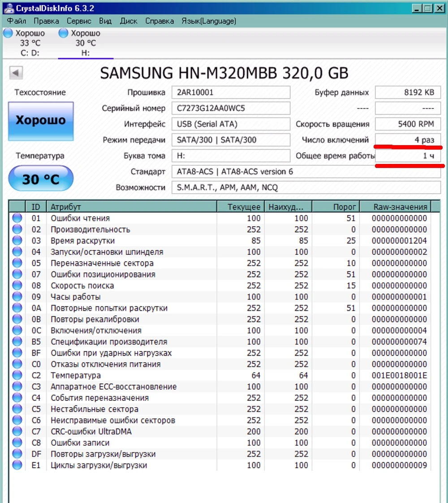This screenshot has width=448, height=503.
Task: Click the Скорость вращения field 5400 RPM
Action: 408,124
